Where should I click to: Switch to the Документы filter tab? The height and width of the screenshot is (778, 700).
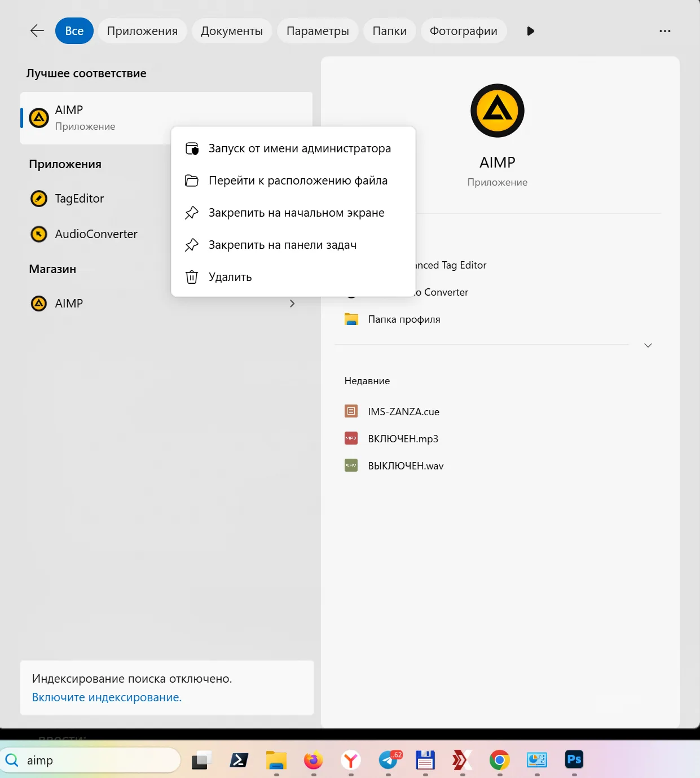[x=232, y=31]
